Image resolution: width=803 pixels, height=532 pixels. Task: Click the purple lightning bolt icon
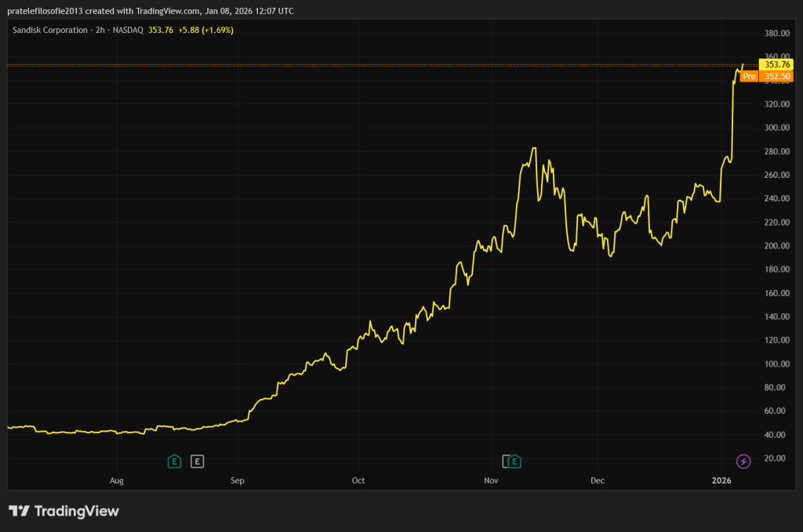[x=743, y=461]
